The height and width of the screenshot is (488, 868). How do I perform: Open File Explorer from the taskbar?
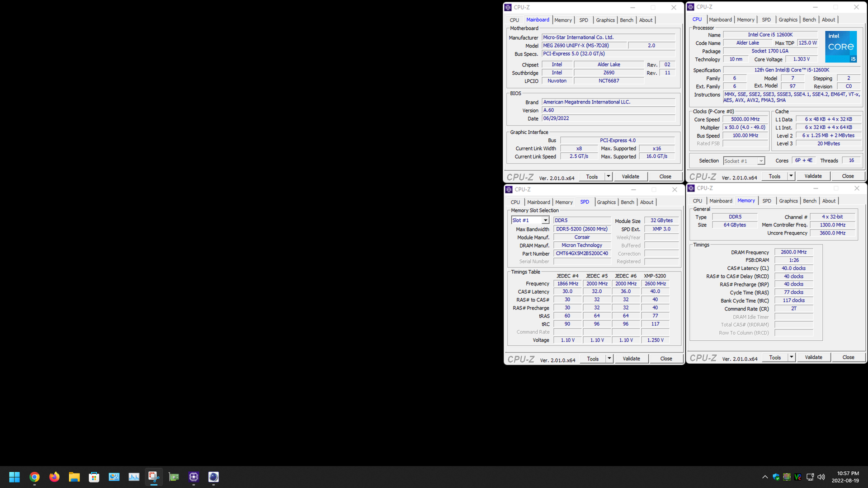(x=74, y=477)
